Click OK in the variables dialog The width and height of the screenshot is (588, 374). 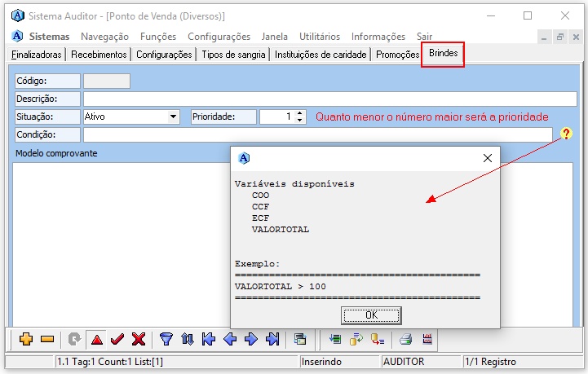(371, 315)
